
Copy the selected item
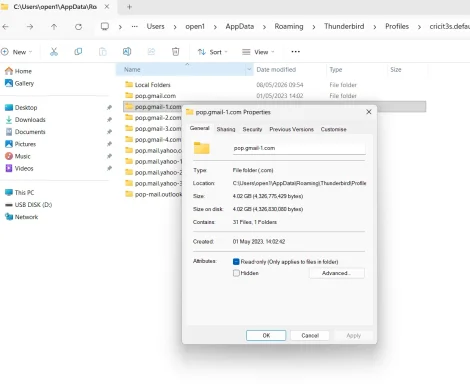point(78,52)
